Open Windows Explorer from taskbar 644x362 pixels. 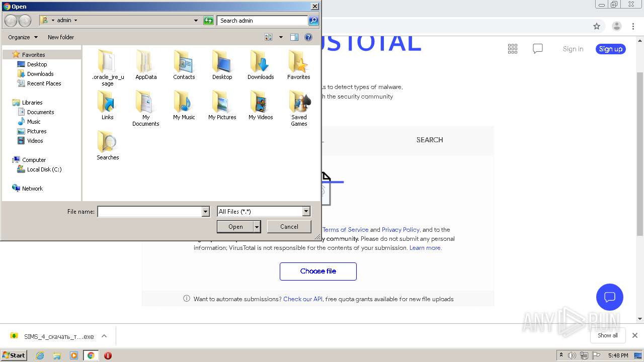click(57, 355)
